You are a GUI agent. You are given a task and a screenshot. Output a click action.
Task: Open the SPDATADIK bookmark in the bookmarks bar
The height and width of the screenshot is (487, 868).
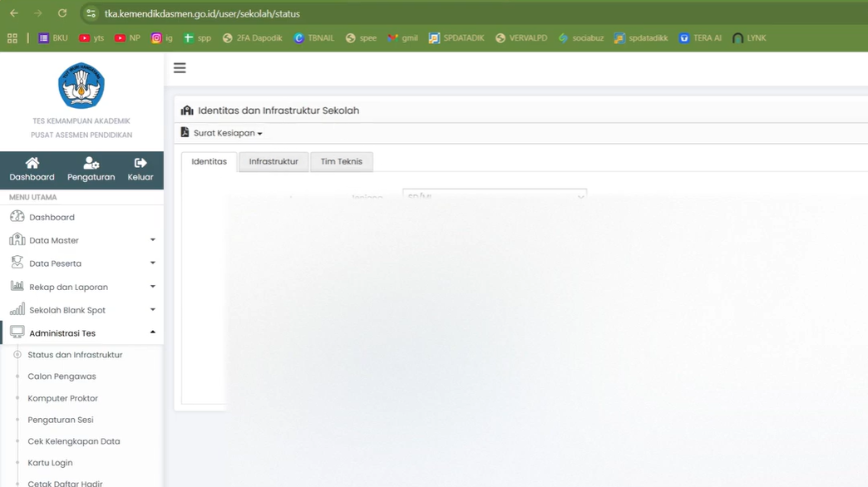pos(456,37)
